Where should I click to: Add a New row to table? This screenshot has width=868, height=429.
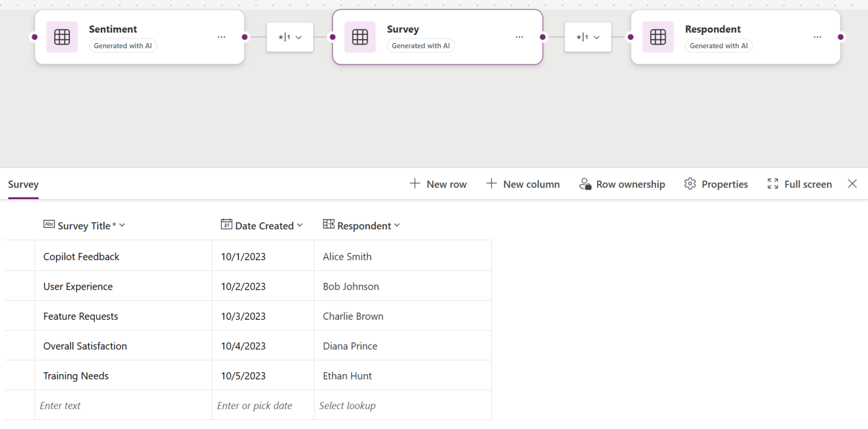[438, 184]
